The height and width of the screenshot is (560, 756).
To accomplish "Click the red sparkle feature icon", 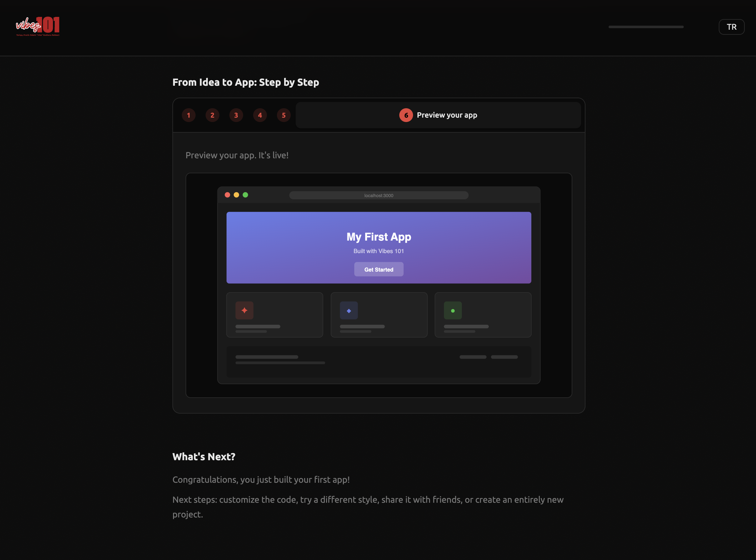I will click(244, 311).
